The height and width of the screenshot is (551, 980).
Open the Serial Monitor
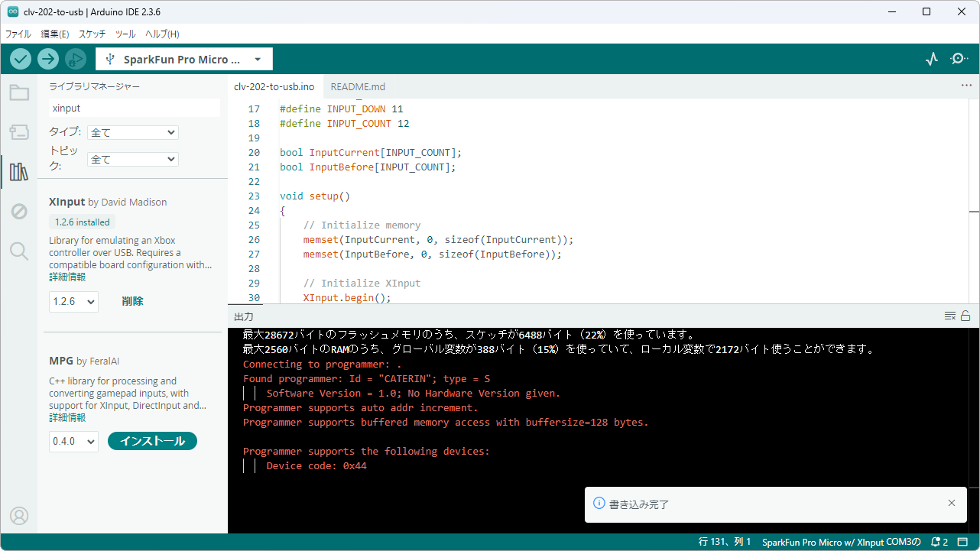[959, 59]
